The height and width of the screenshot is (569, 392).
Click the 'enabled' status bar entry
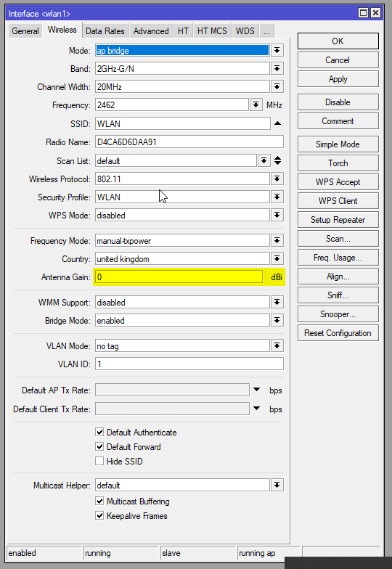coord(44,553)
